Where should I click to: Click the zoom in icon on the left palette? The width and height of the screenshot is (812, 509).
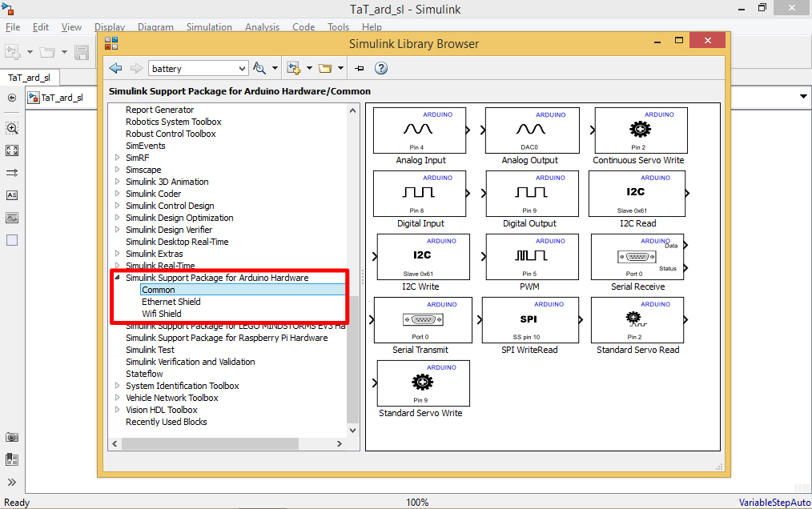[12, 128]
